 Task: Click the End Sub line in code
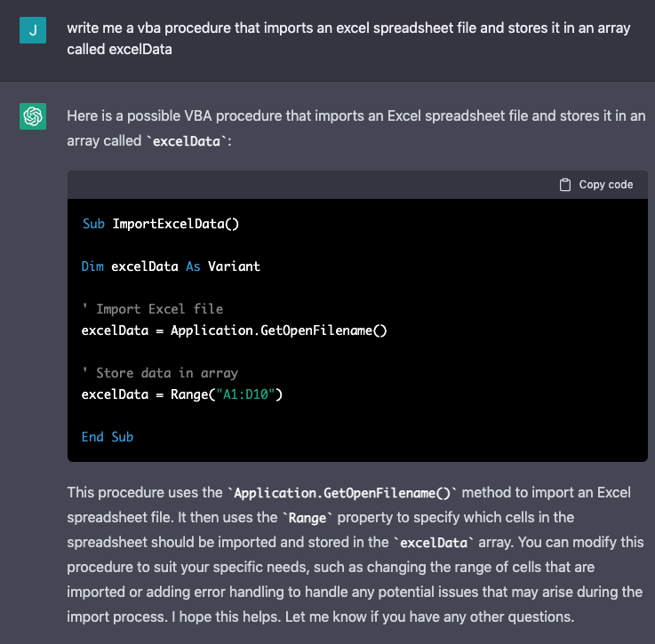click(108, 437)
